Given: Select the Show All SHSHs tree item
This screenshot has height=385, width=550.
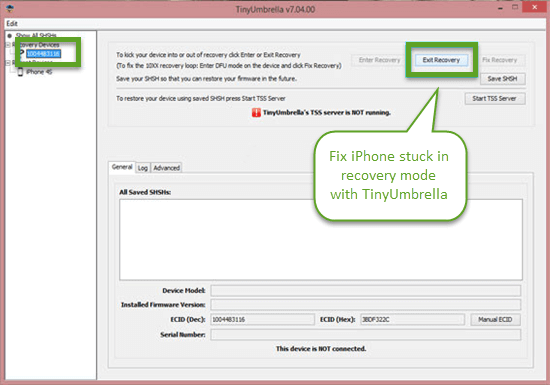Looking at the screenshot, I should 36,35.
